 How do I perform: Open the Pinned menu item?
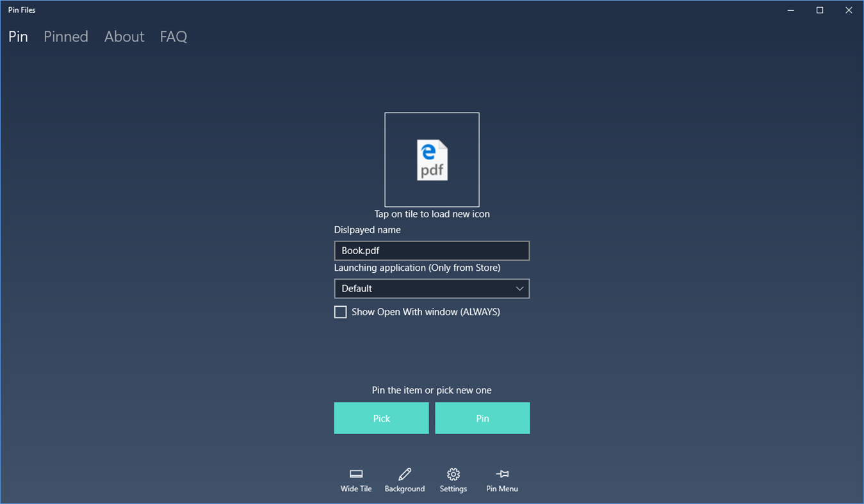click(x=65, y=37)
